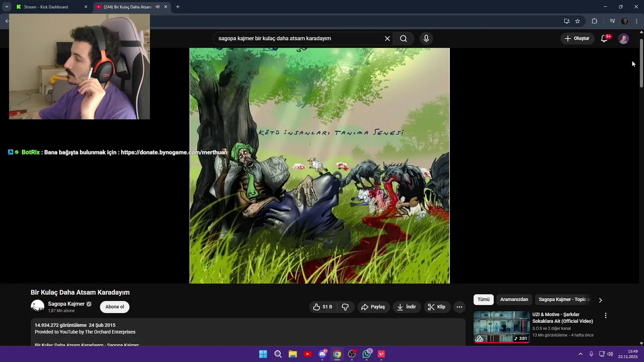Close the Bir Kulaç Daha Atsam tab
This screenshot has height=362, width=644.
[166, 7]
